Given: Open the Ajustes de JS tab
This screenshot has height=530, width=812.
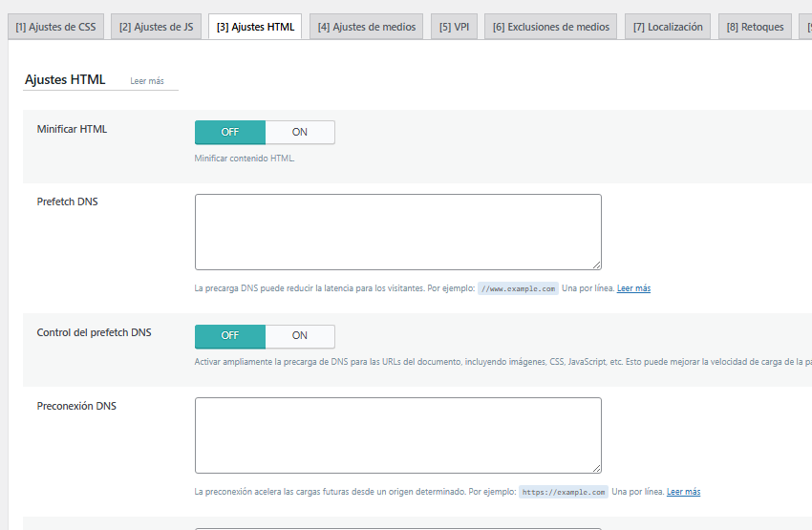Looking at the screenshot, I should click(156, 27).
